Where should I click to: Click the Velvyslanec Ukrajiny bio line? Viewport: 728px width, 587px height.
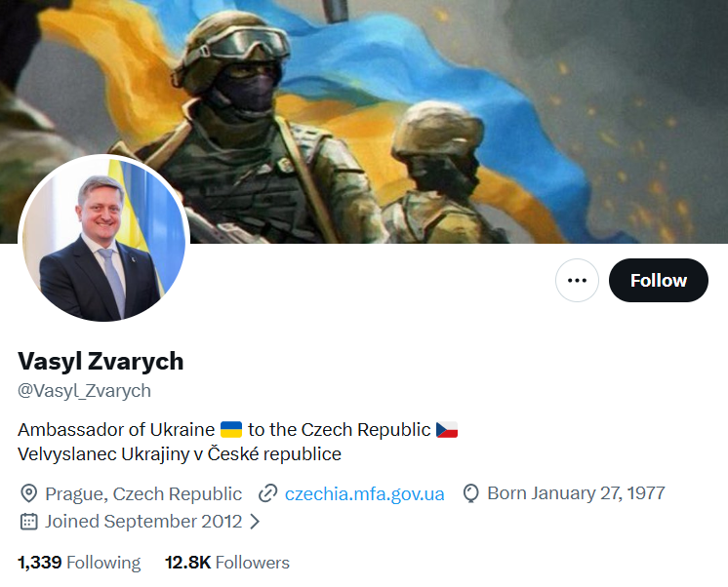point(180,453)
